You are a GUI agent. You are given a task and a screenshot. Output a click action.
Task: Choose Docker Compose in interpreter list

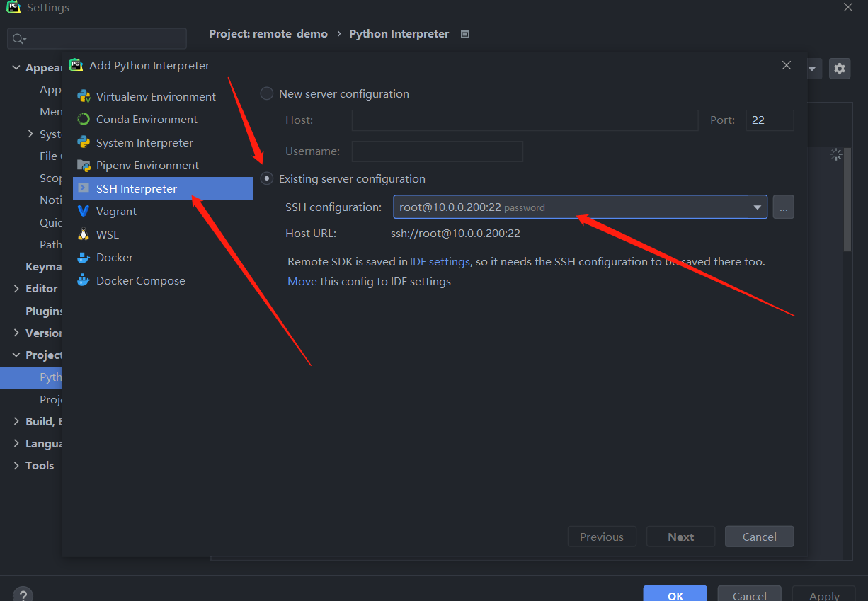[x=163, y=280]
